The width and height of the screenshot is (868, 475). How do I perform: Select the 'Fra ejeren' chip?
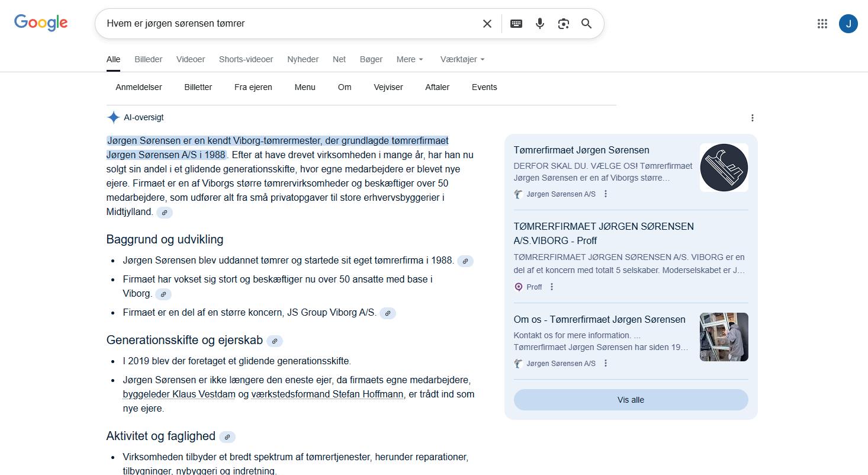pyautogui.click(x=253, y=87)
